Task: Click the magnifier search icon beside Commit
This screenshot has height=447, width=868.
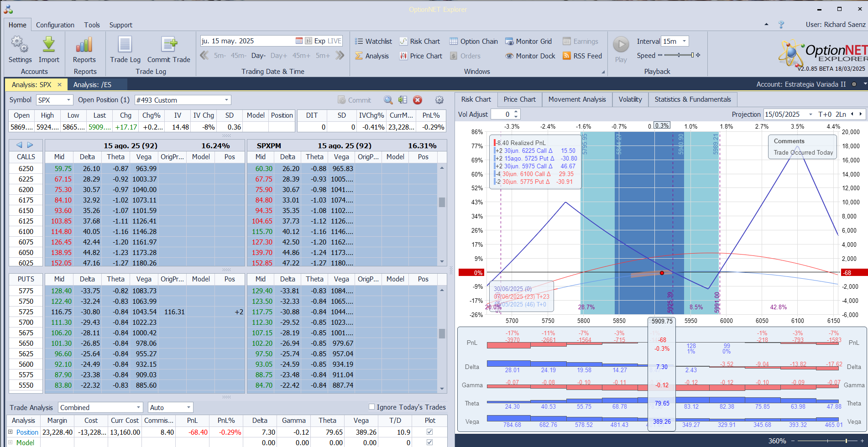Action: tap(388, 100)
